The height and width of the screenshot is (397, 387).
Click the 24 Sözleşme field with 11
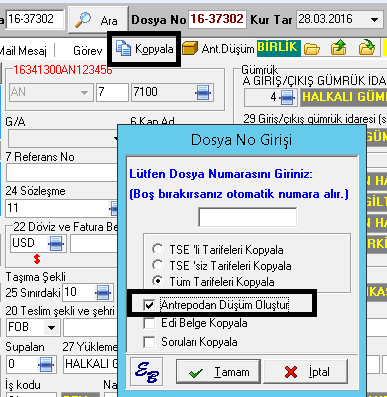[x=62, y=208]
